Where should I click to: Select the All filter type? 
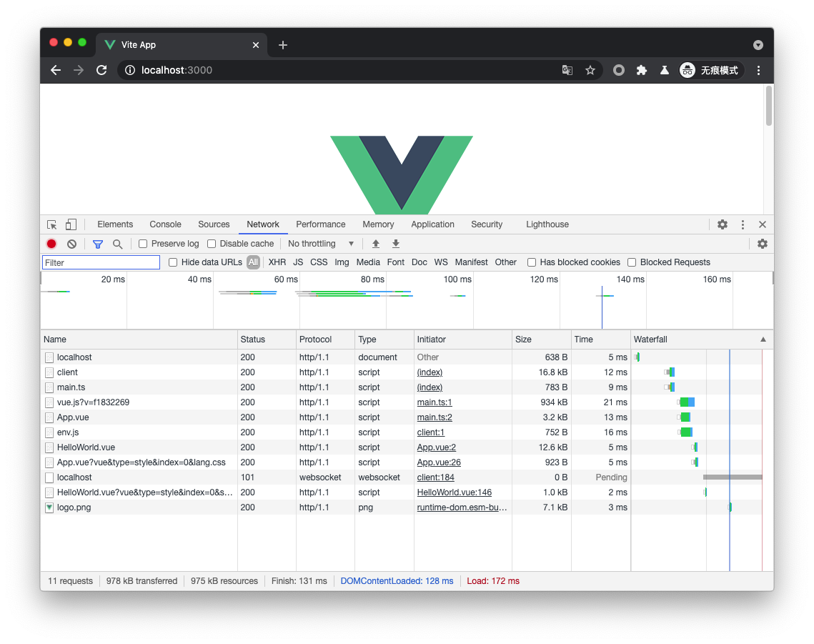coord(253,262)
